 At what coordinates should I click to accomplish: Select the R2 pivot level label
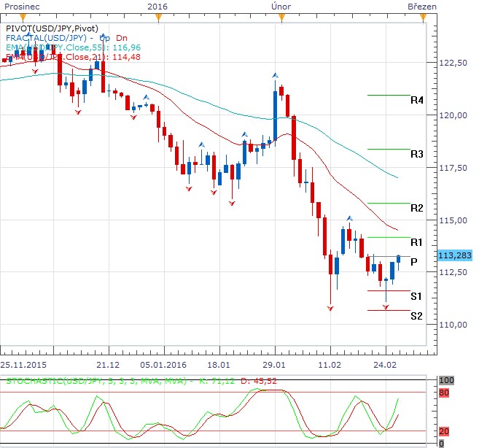(x=417, y=208)
